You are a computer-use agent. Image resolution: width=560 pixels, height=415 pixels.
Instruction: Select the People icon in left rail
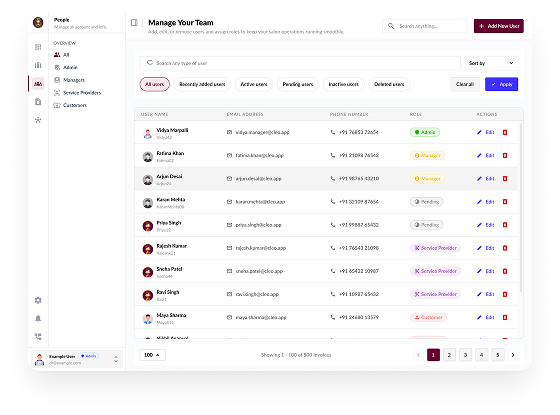(x=38, y=84)
